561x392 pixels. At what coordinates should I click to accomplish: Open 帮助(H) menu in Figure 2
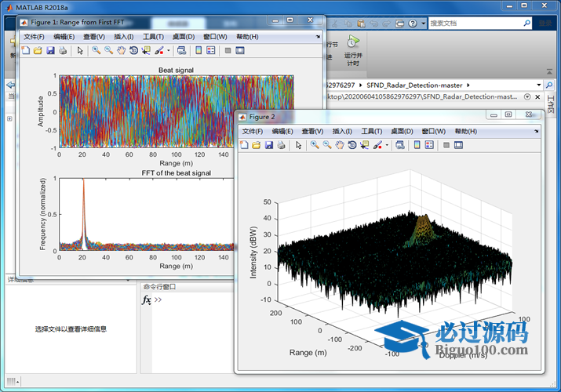tap(466, 132)
